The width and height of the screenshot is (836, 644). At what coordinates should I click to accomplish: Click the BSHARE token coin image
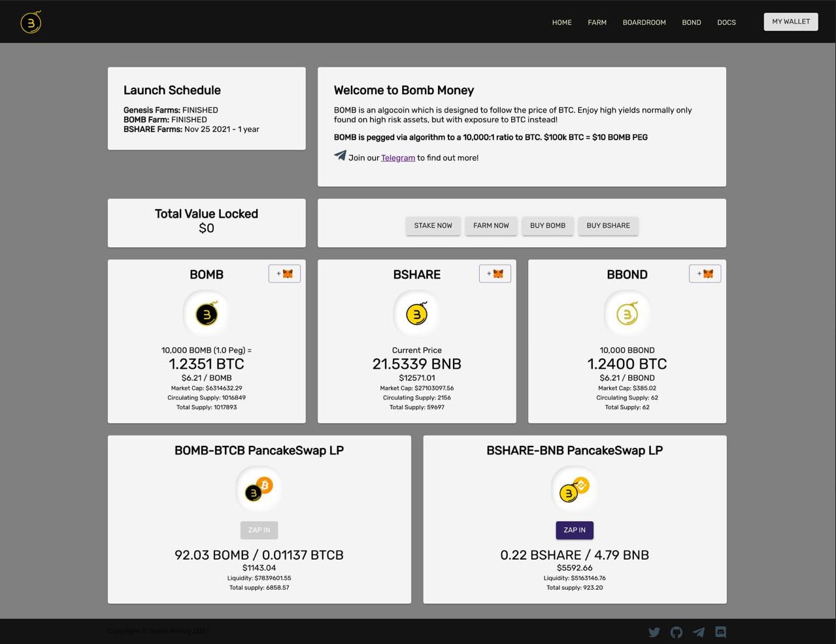pyautogui.click(x=417, y=314)
